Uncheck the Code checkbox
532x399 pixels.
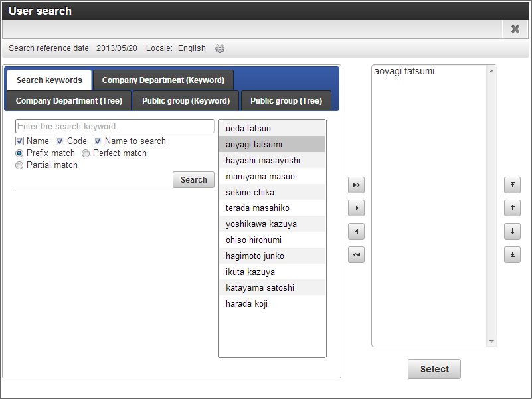click(x=60, y=141)
